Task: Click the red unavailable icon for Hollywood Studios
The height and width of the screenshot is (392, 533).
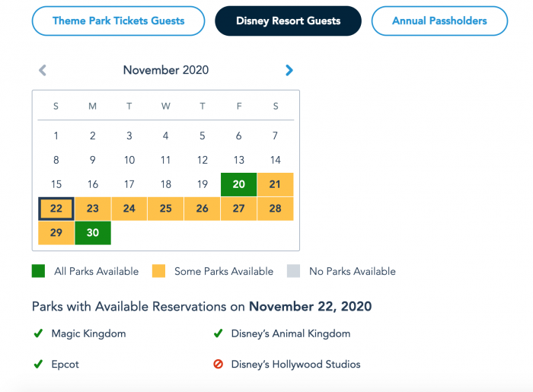Action: (219, 364)
